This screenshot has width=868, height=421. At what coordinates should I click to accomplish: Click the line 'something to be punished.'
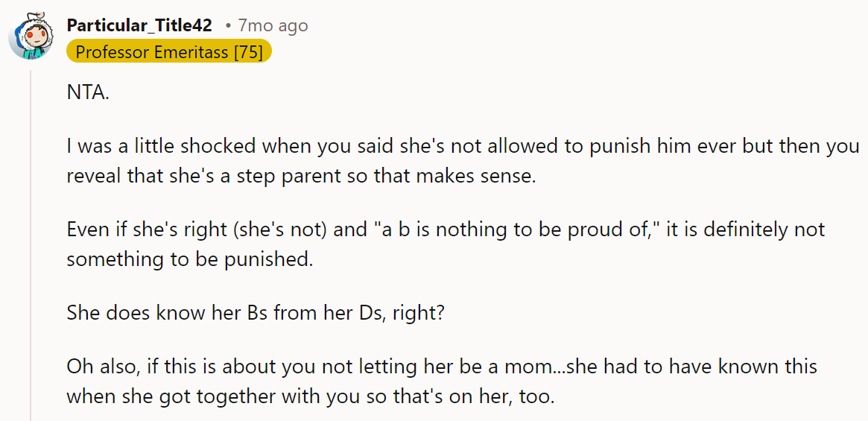pyautogui.click(x=190, y=258)
